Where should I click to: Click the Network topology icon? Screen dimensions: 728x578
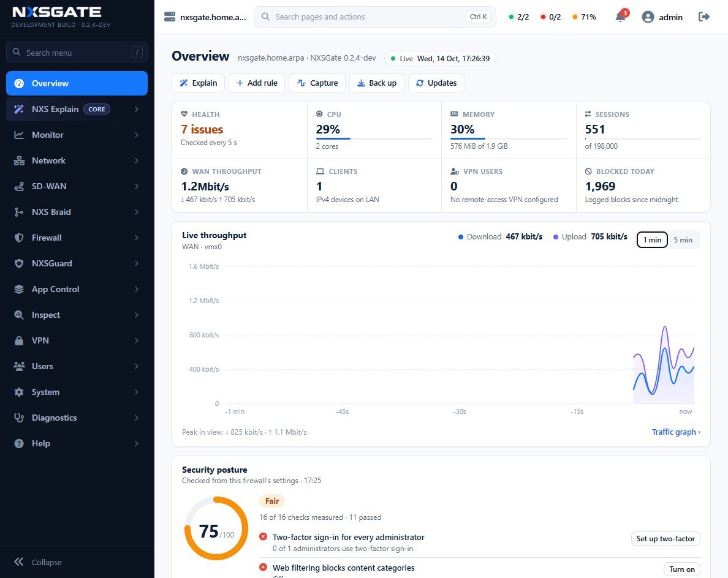click(19, 160)
